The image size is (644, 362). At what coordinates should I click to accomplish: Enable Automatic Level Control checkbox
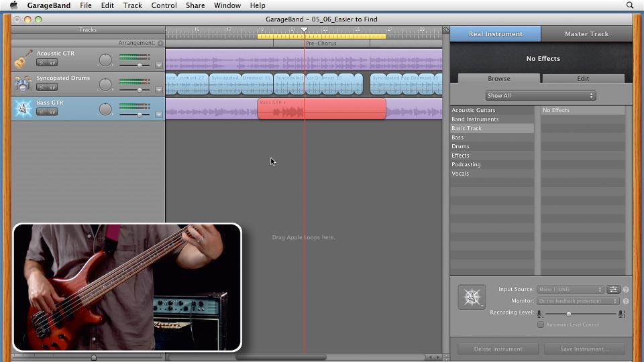(541, 324)
